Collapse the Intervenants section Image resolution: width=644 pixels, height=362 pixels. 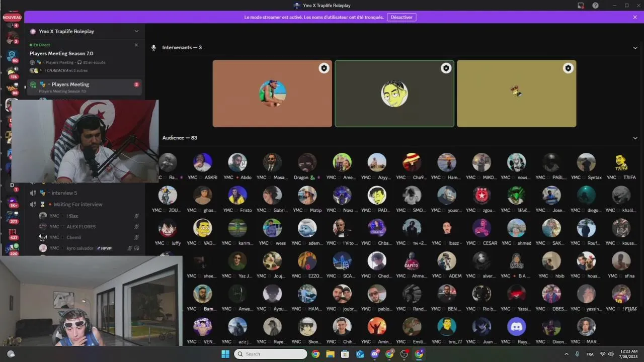(x=635, y=48)
